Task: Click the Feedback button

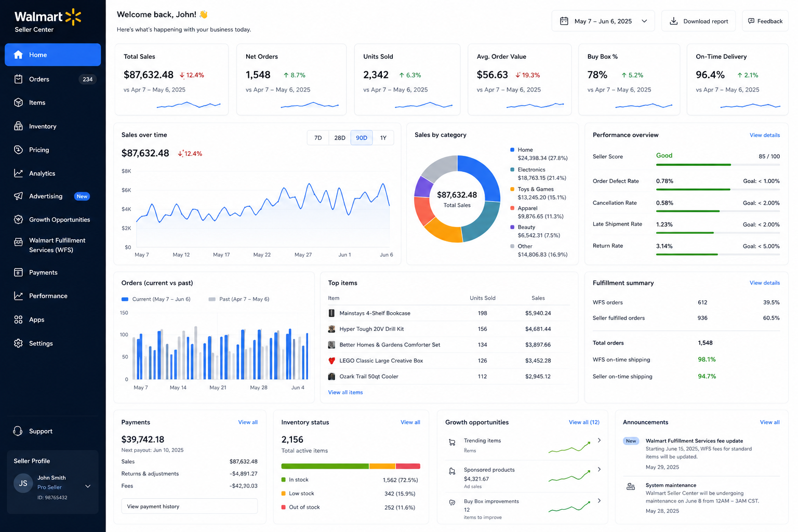Action: (765, 21)
